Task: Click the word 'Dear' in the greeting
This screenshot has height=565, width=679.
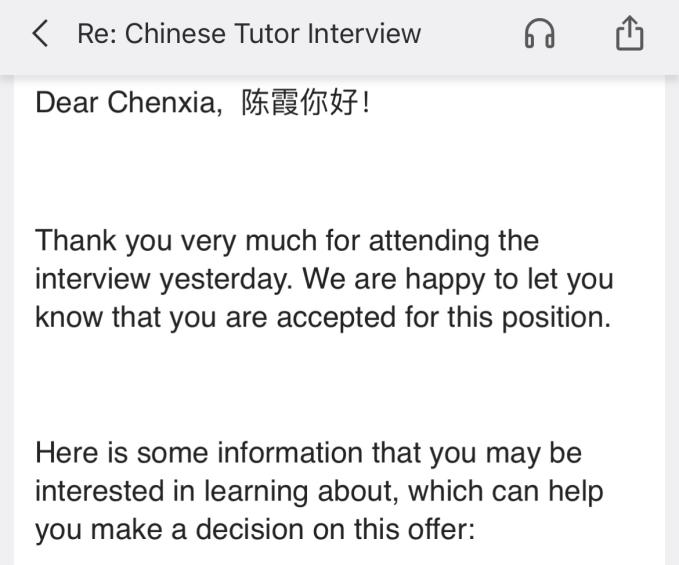Action: point(67,103)
